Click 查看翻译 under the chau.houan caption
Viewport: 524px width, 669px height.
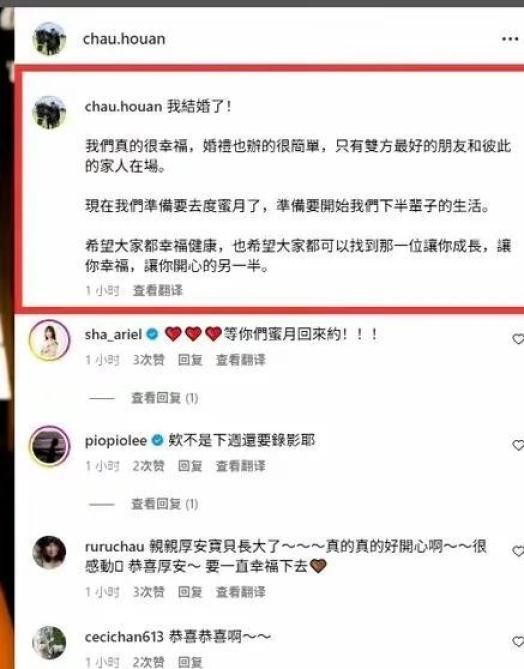pyautogui.click(x=157, y=291)
